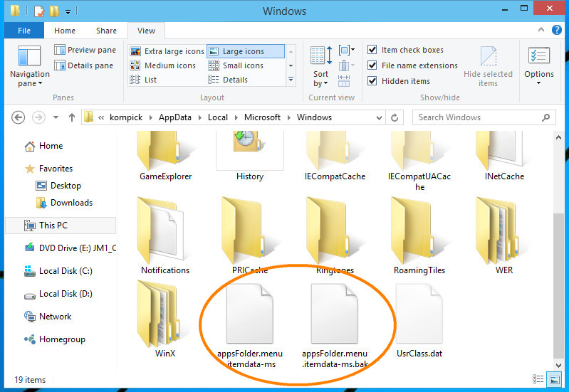Viewport: 569px width, 392px height.
Task: Select the View ribbon tab
Action: click(146, 31)
